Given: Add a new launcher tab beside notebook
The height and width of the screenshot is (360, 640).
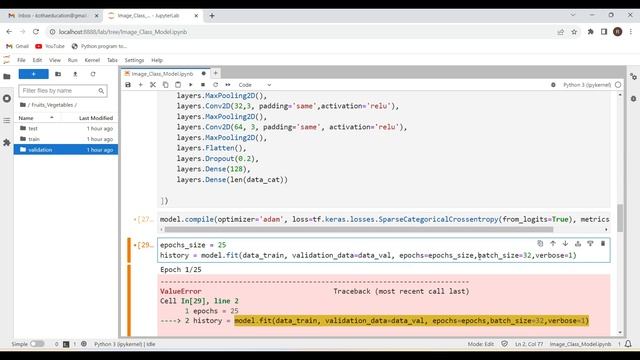Looking at the screenshot, I should (x=216, y=73).
